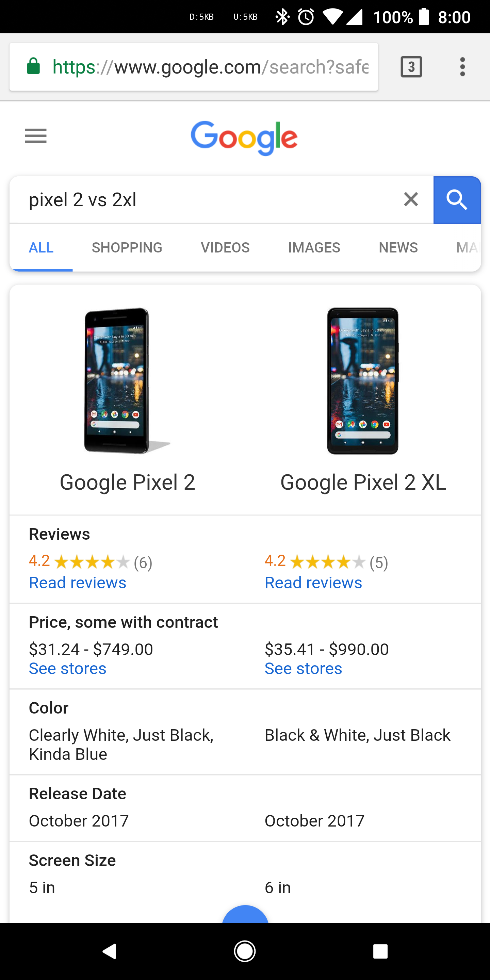Go to the News results tab

tap(398, 248)
